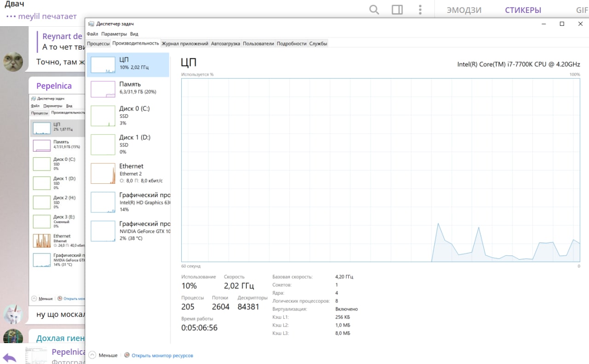Click the Память mini graph in front window
The image size is (589, 364).
pyautogui.click(x=103, y=89)
